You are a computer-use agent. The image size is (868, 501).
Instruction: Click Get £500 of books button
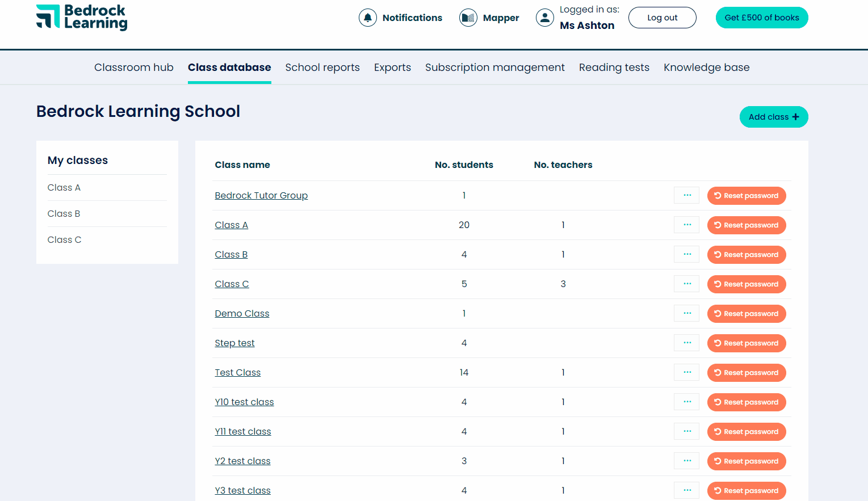pos(762,18)
